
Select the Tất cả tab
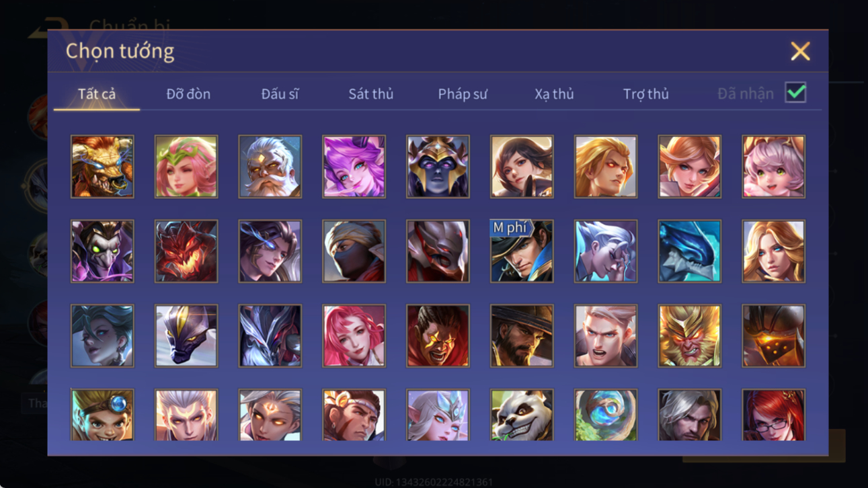(97, 94)
